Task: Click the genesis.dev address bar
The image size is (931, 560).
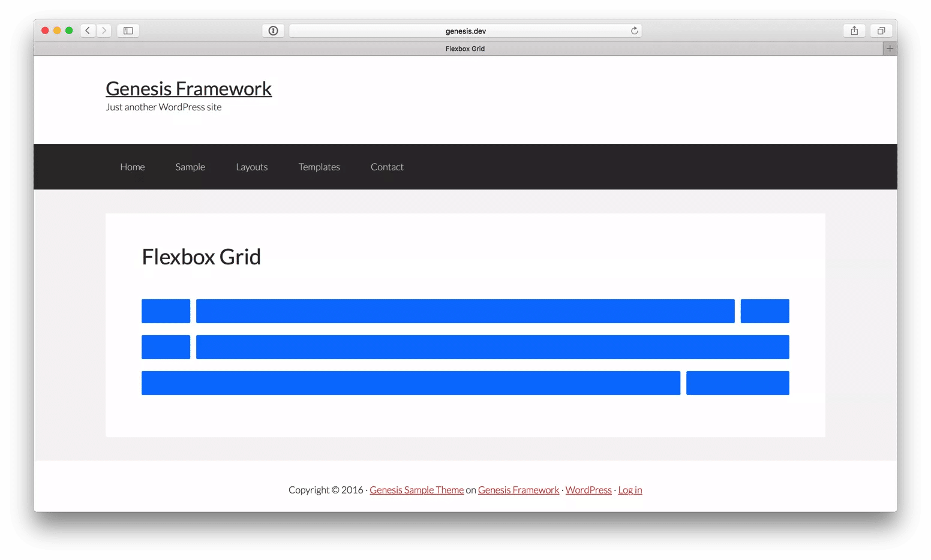Action: pyautogui.click(x=465, y=31)
